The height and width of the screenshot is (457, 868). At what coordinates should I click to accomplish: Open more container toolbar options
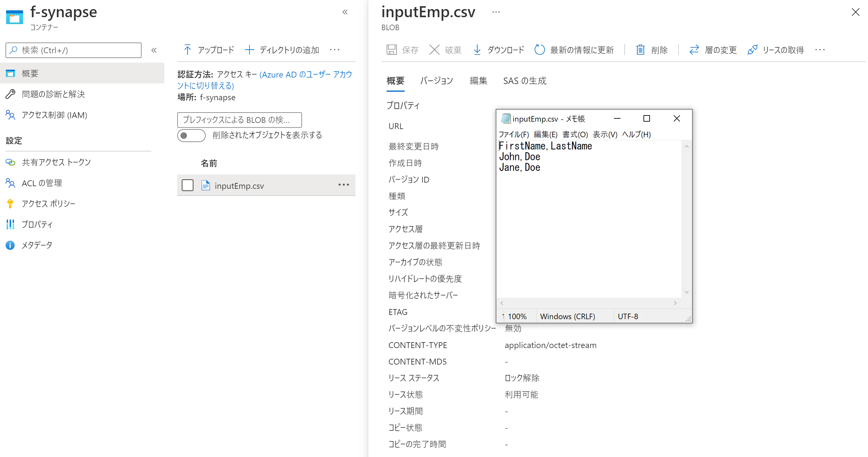pos(335,50)
